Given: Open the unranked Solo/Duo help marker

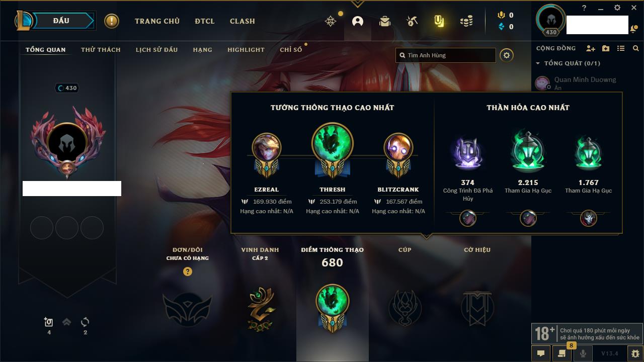Looking at the screenshot, I should [x=188, y=271].
